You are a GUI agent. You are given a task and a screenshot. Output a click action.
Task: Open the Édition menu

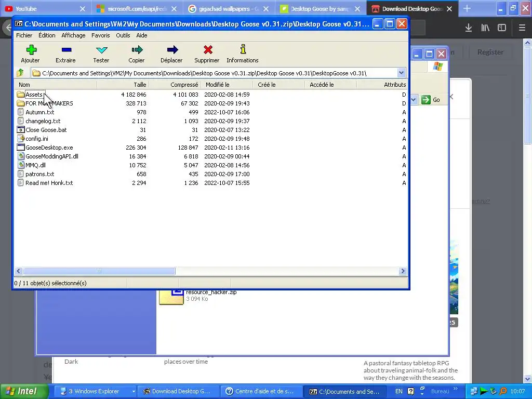tap(47, 35)
